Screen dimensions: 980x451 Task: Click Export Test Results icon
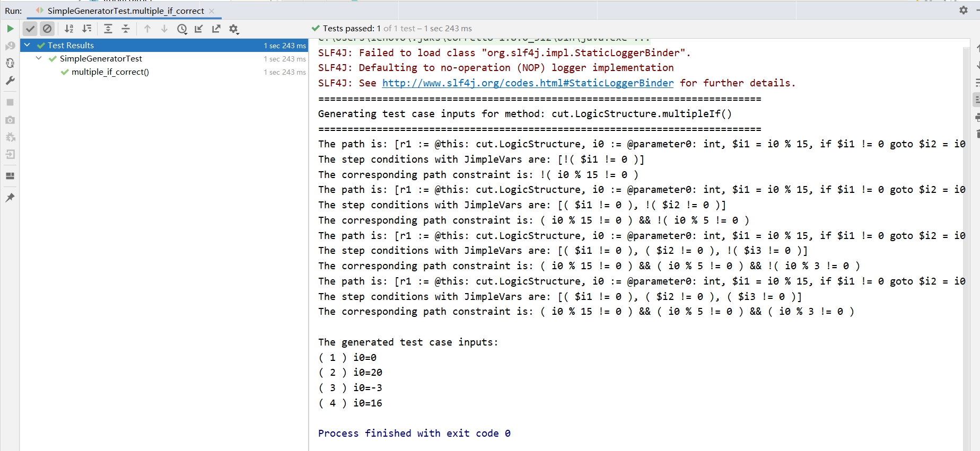[x=216, y=29]
